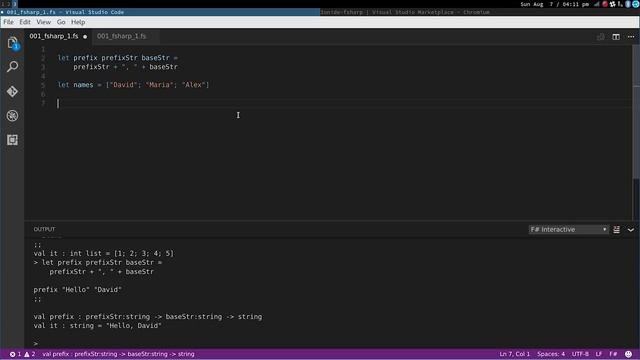
Task: Click Ln 7, Col 1 in status bar
Action: click(514, 354)
